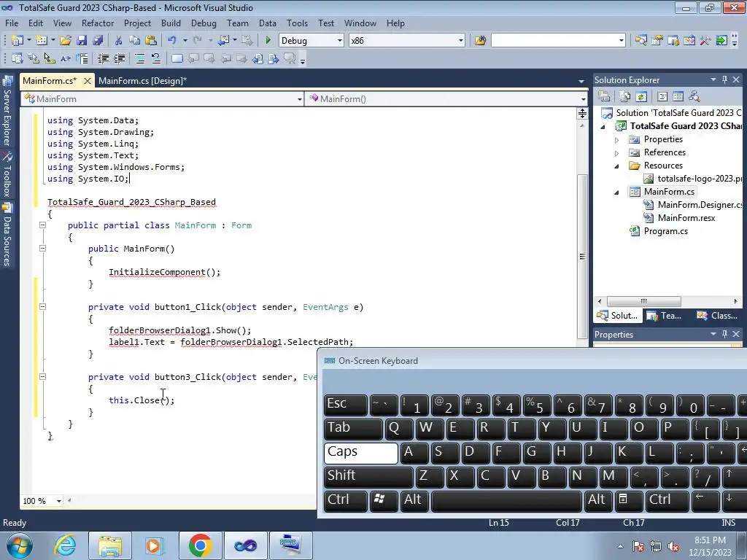Switch to the Class View panel tab

[x=718, y=315]
